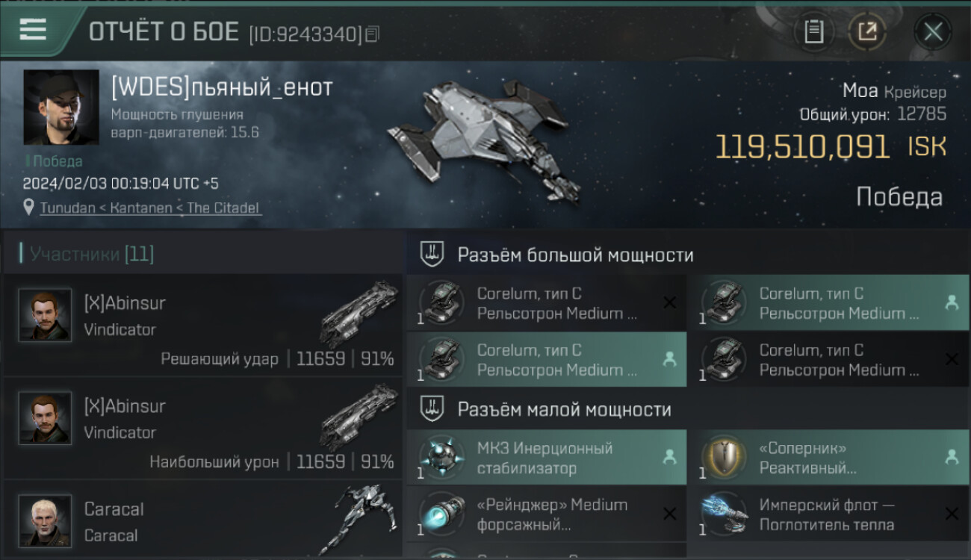This screenshot has width=971, height=560.
Task: Click «Рейнджер» Medium форсажный module icon
Action: point(441,514)
